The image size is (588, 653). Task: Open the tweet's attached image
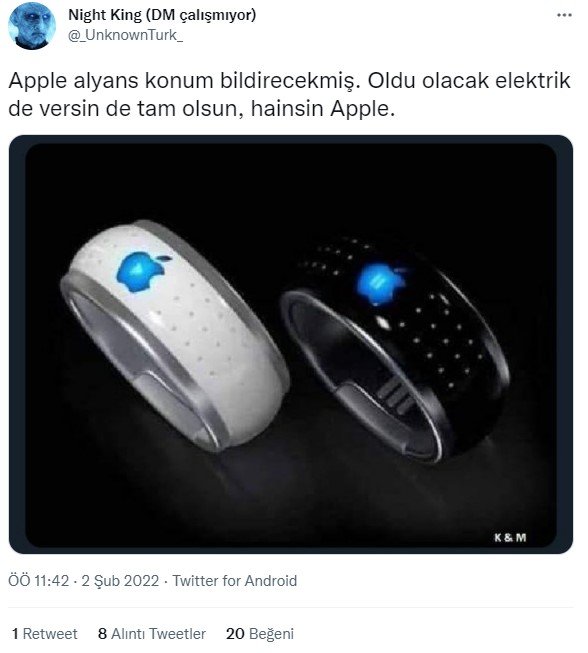[291, 344]
